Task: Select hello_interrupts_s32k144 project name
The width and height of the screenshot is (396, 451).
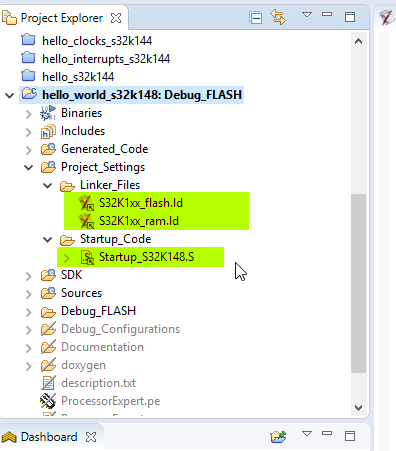Action: point(106,59)
